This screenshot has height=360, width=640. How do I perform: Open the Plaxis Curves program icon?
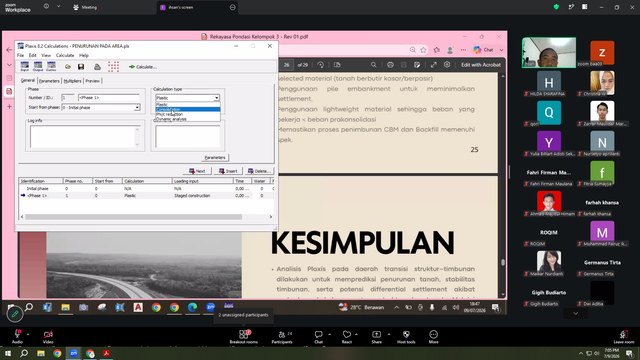coord(51,66)
